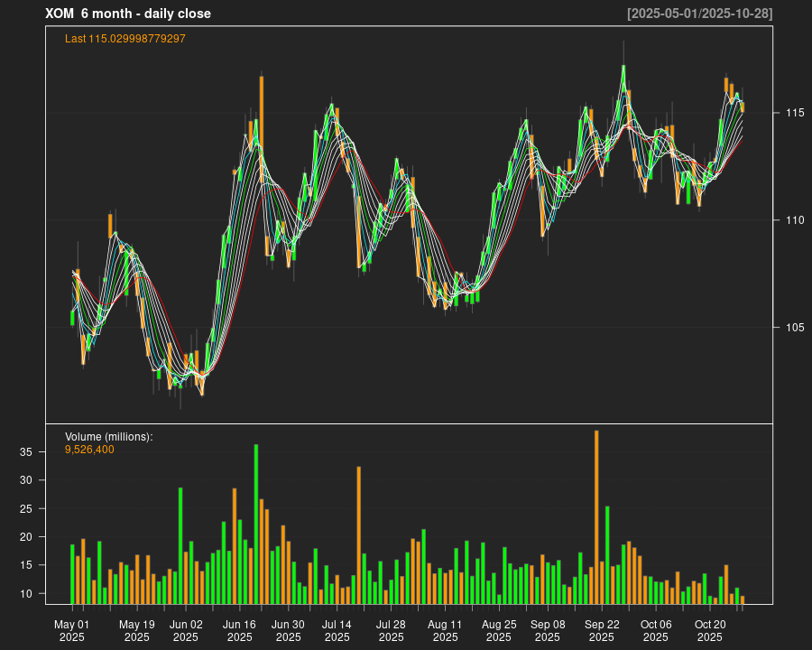The image size is (812, 650).
Task: Select the Oct 20 2025 date label
Action: pos(710,630)
